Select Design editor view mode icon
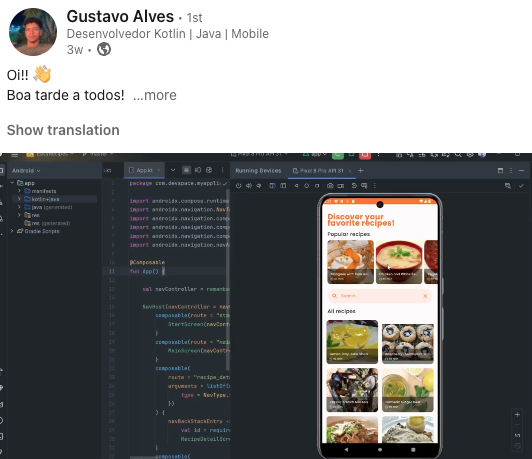This screenshot has height=459, width=532. click(209, 170)
